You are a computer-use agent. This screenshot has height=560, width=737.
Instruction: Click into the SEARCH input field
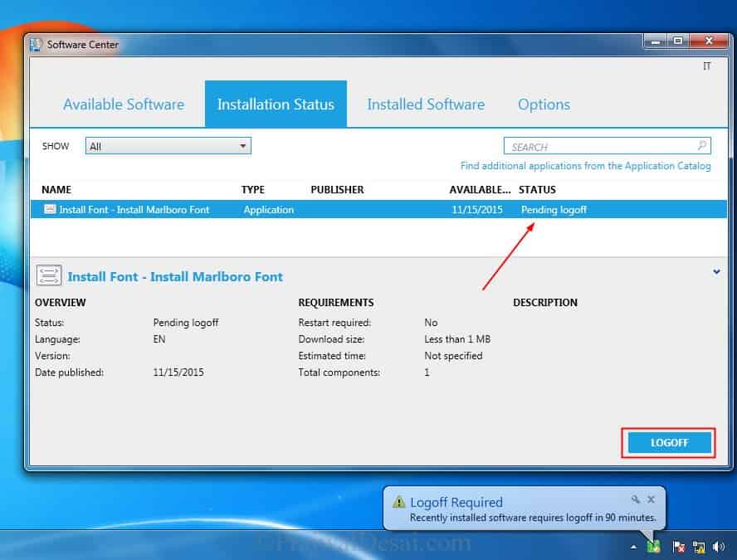click(x=608, y=146)
